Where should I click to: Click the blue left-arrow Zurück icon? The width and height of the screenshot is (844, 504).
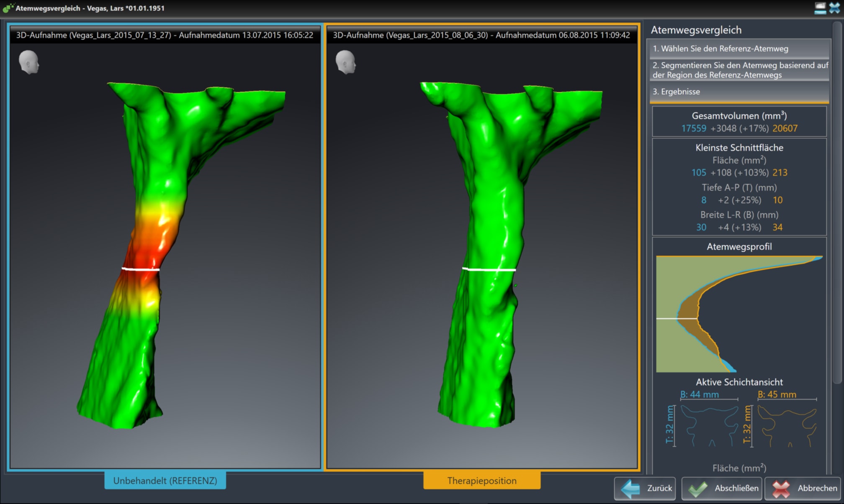pos(630,488)
